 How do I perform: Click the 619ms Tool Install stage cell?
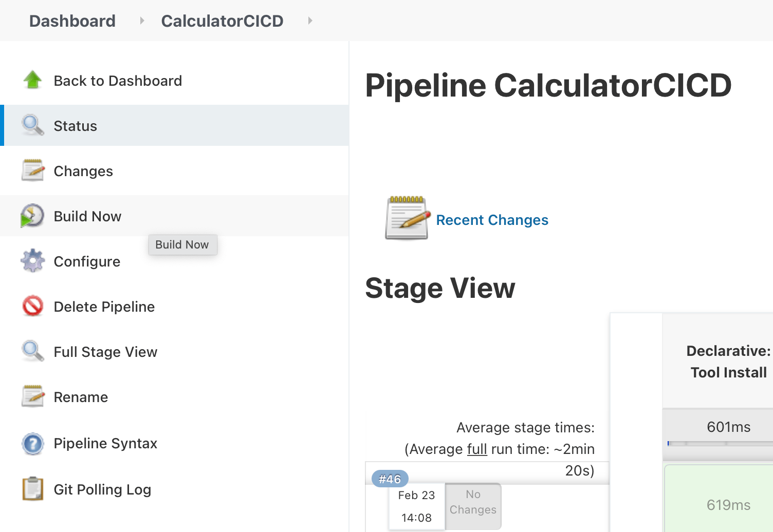click(x=728, y=505)
